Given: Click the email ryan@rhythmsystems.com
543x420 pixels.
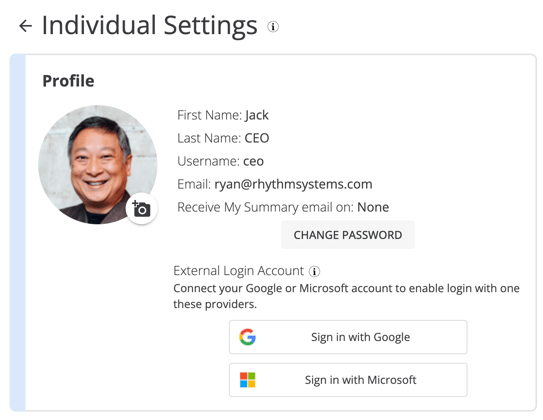Looking at the screenshot, I should pos(293,184).
